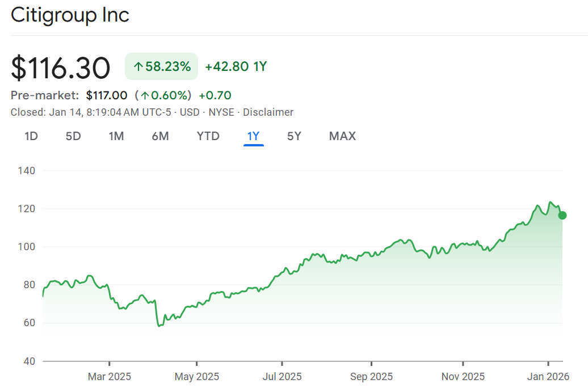This screenshot has width=588, height=392.
Task: Click the Jul 2025 axis label
Action: (x=282, y=377)
